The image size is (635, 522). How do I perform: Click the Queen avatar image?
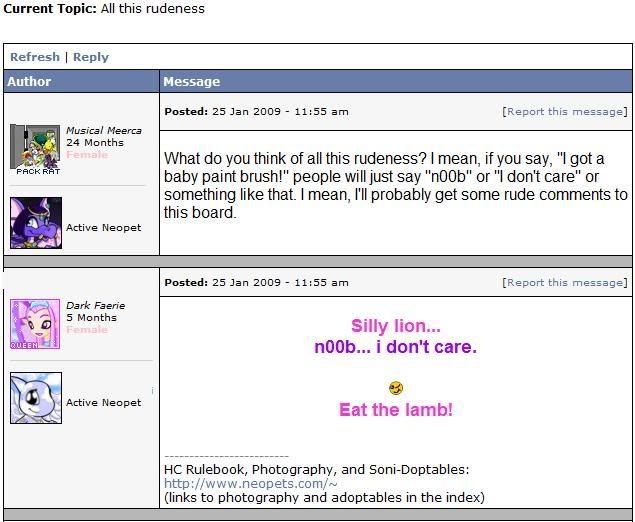[35, 324]
